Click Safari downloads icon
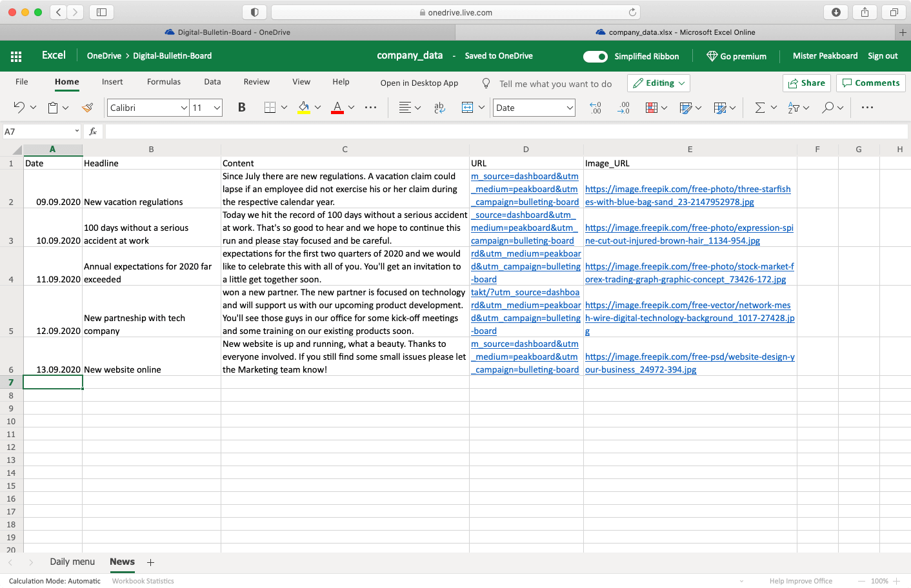Image resolution: width=911 pixels, height=588 pixels. tap(836, 12)
